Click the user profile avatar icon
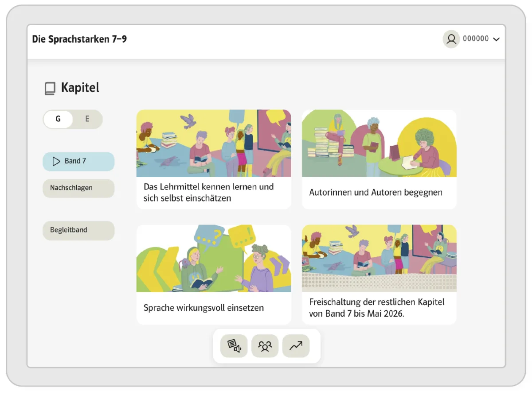 [x=451, y=39]
